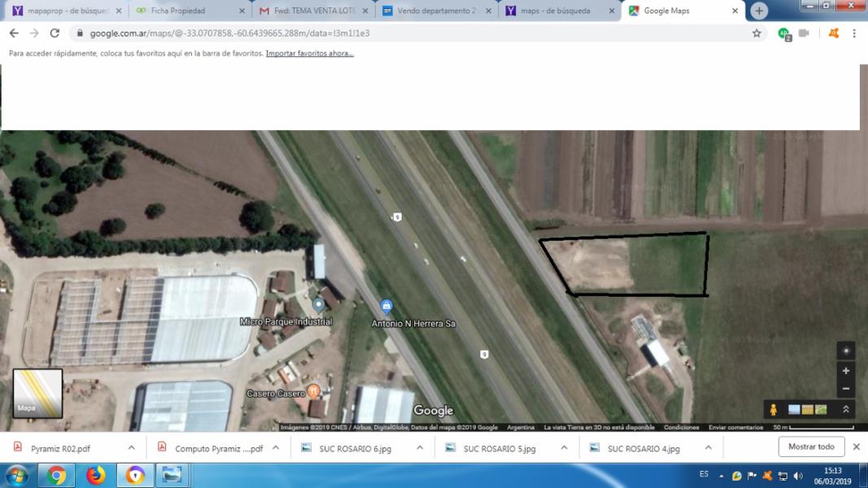
Task: Pick up the Street View pegman
Action: point(774,409)
